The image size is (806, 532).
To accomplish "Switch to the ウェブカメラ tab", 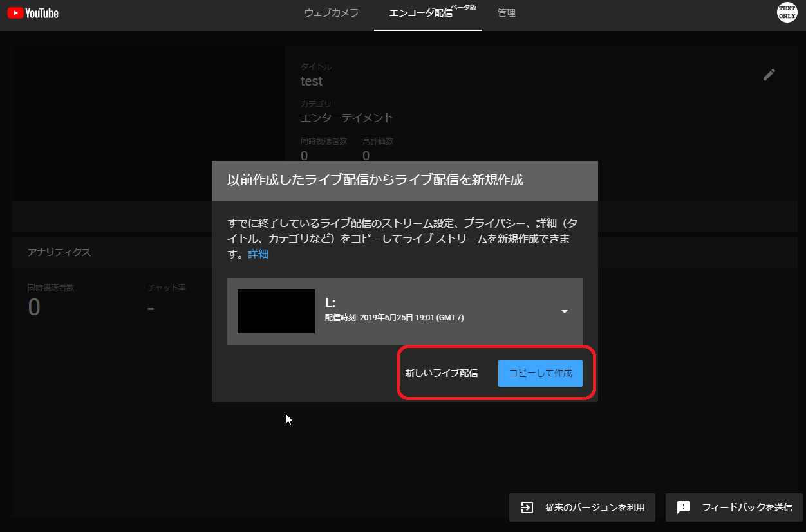I will tap(331, 13).
